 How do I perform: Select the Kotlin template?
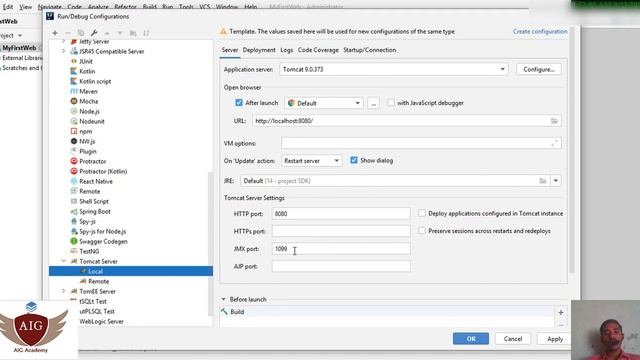click(x=87, y=71)
